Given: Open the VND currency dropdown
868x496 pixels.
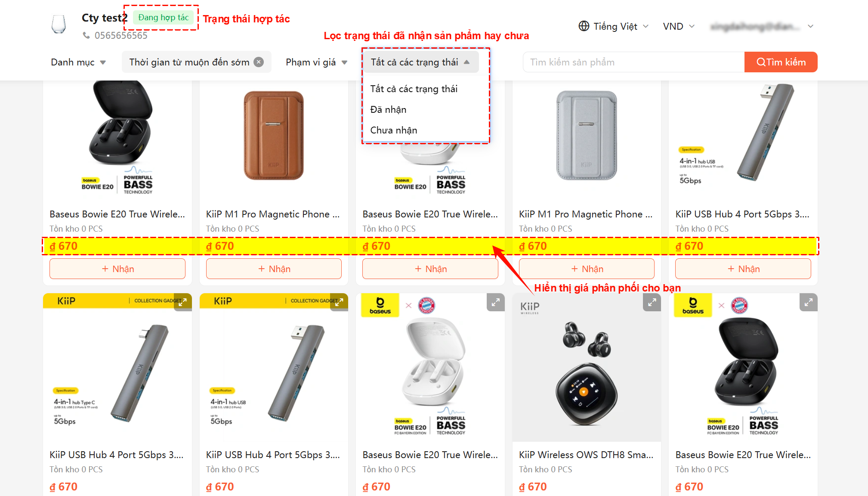Looking at the screenshot, I should (679, 26).
